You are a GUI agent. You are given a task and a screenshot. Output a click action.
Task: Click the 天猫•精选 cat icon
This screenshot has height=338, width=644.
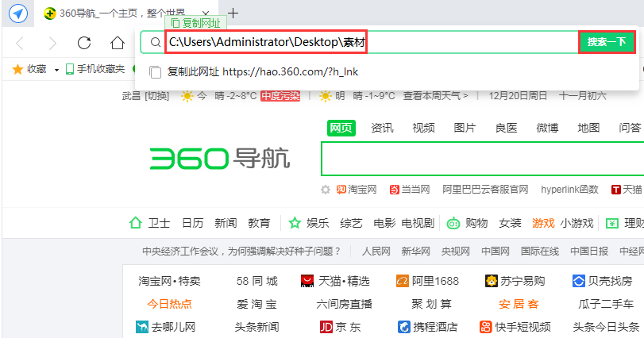pyautogui.click(x=307, y=281)
